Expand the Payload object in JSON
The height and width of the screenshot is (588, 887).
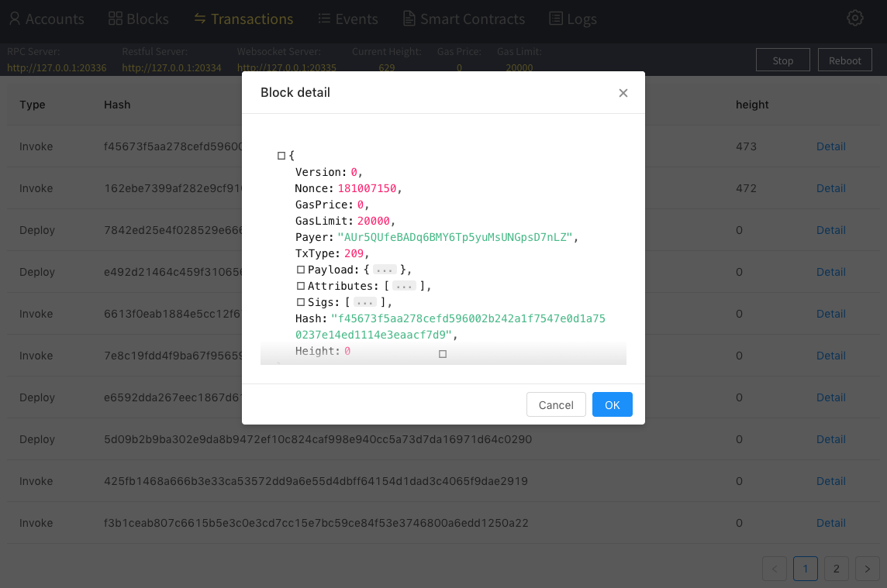[301, 270]
